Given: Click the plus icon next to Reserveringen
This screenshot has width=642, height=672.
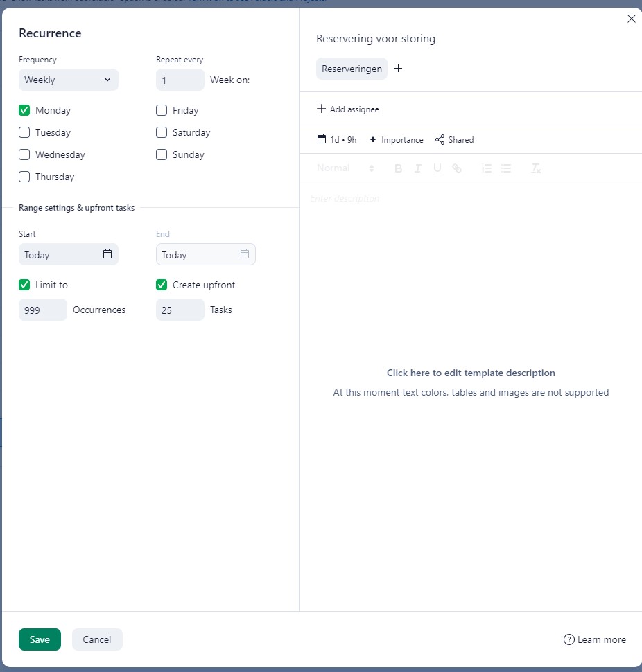Looking at the screenshot, I should point(398,69).
